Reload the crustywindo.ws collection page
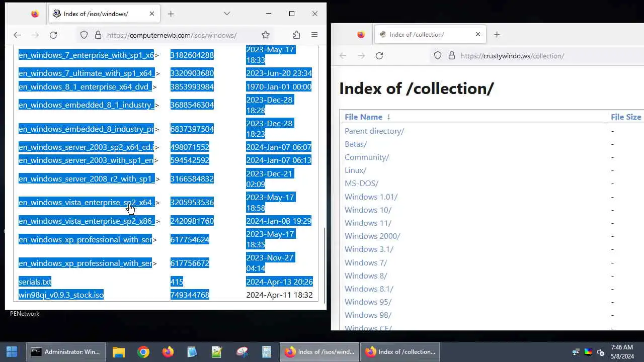 379,55
